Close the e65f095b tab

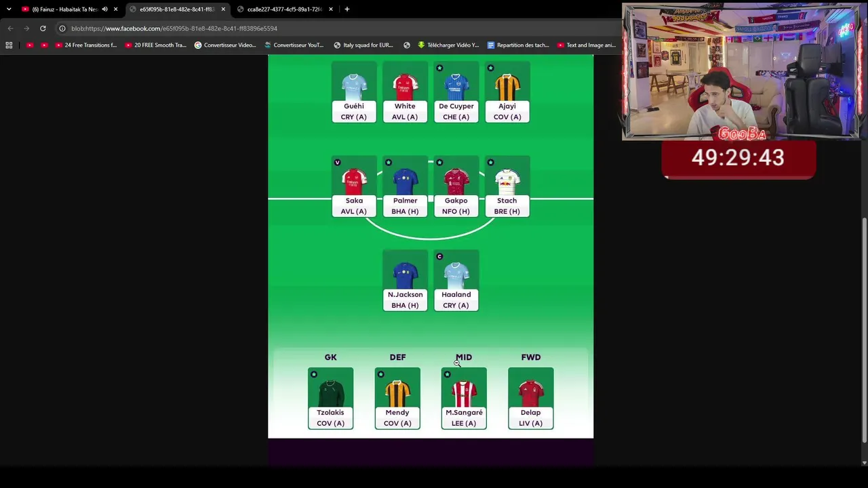(x=223, y=9)
